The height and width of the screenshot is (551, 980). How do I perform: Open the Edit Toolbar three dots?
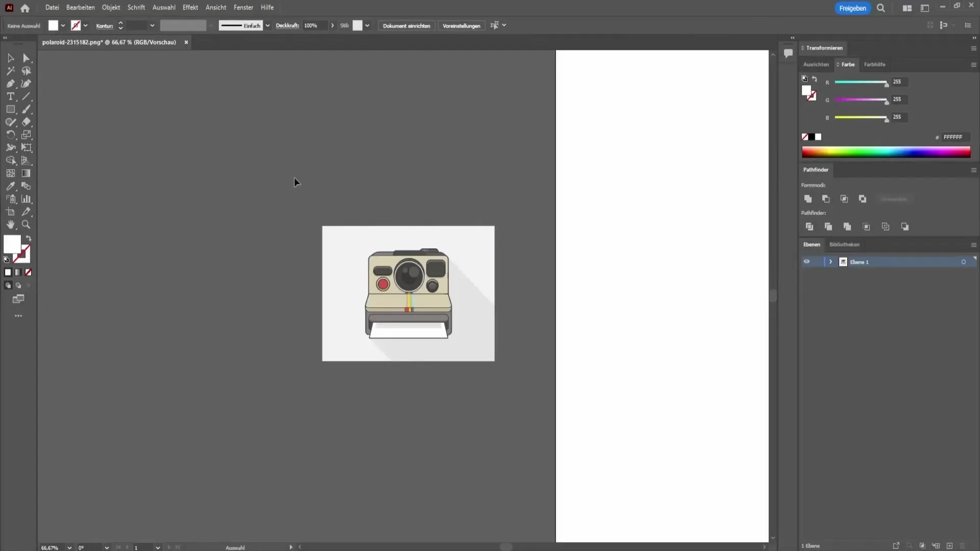[18, 316]
